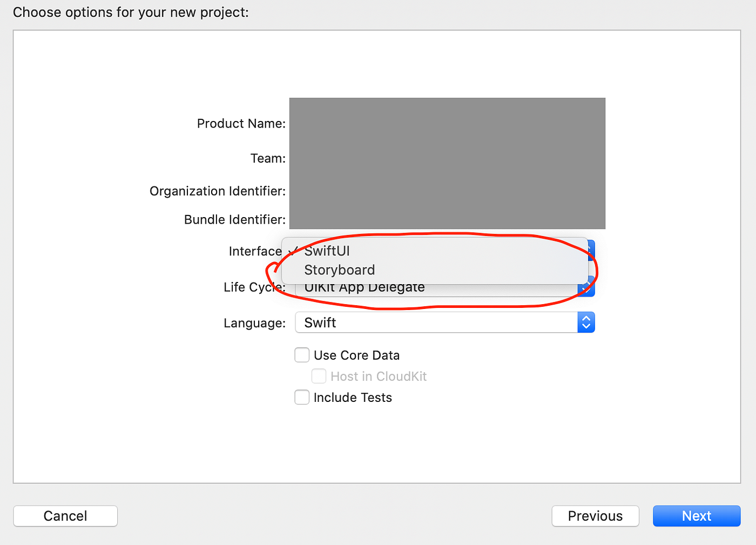The width and height of the screenshot is (756, 545).
Task: Click the Language label text
Action: tap(254, 323)
